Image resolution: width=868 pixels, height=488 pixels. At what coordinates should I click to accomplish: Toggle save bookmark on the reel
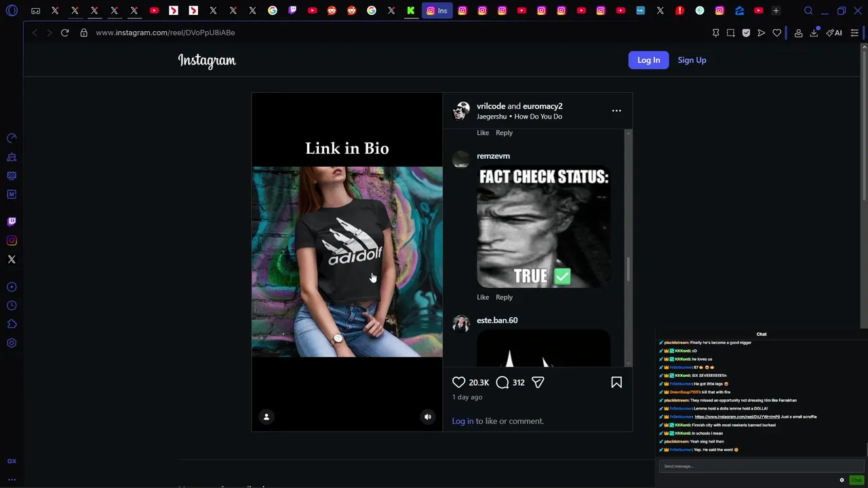(x=616, y=382)
